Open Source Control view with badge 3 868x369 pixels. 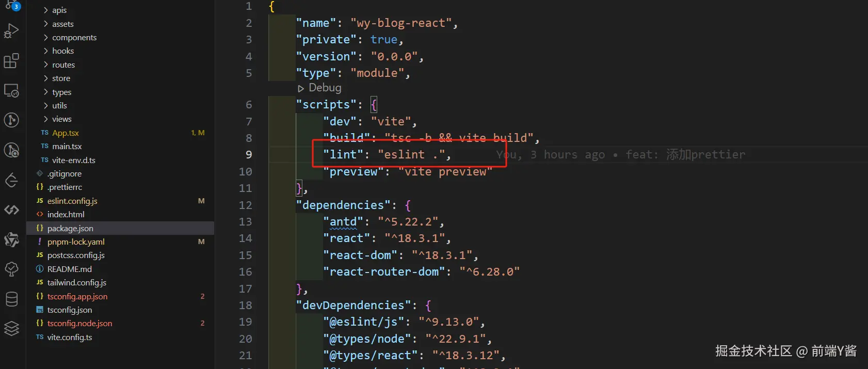tap(11, 5)
